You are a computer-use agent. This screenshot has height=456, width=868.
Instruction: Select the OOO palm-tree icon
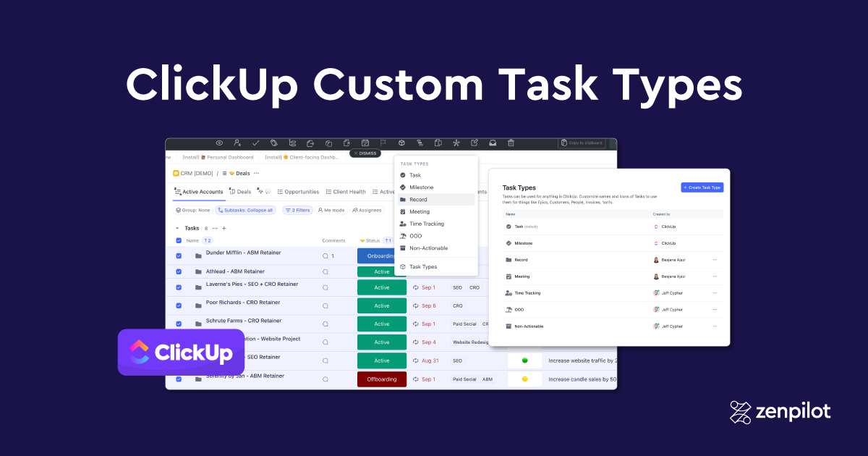[403, 235]
